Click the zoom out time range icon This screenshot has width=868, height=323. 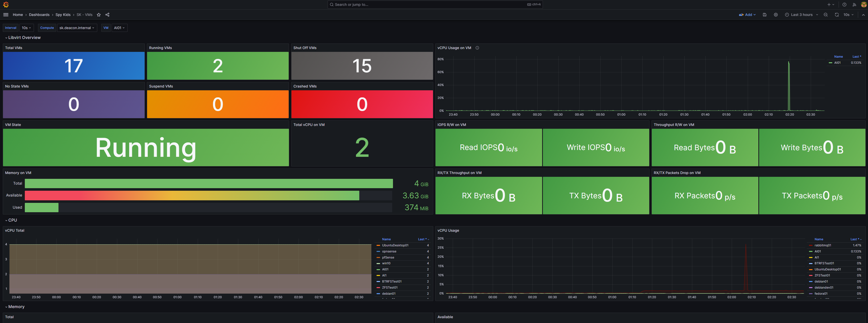pyautogui.click(x=825, y=15)
